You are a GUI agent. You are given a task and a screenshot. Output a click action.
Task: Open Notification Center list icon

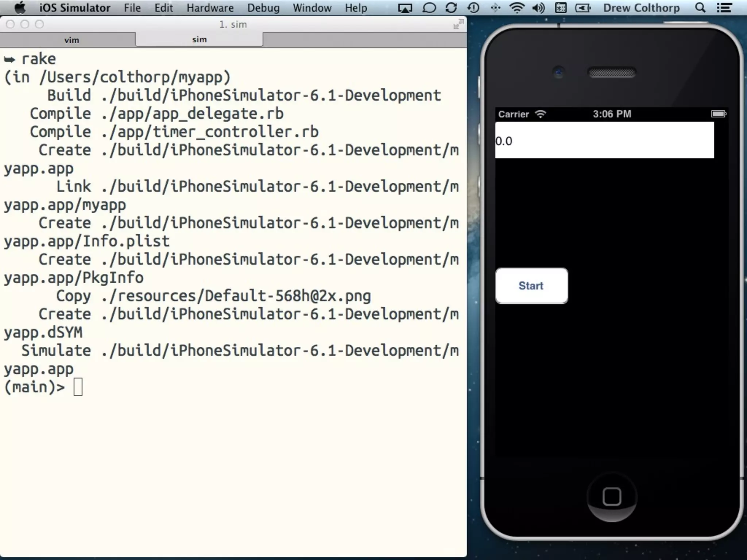point(724,8)
